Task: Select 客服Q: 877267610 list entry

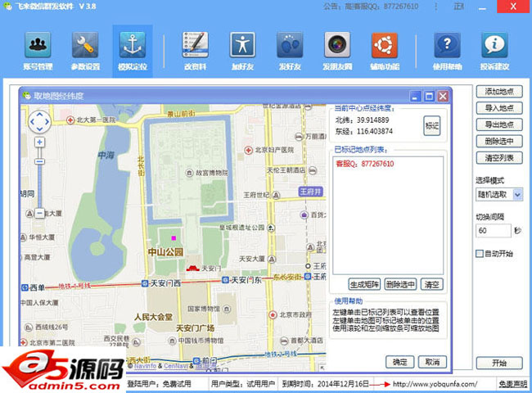Action: (x=365, y=164)
